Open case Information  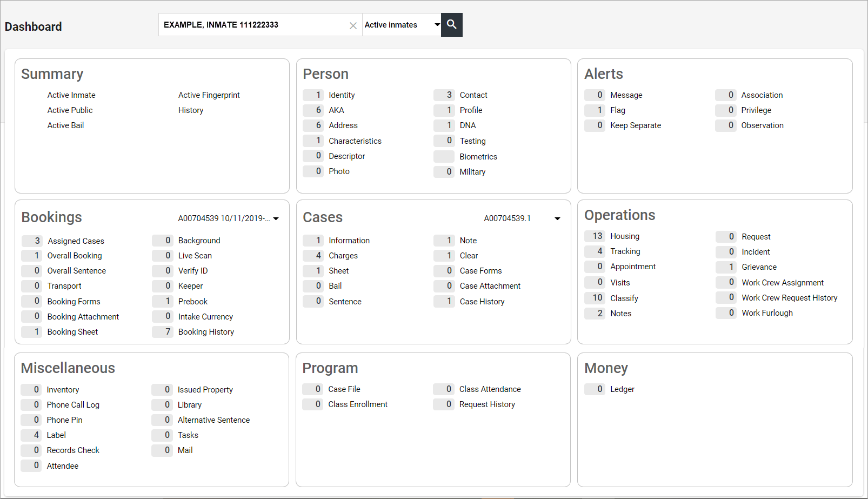click(349, 241)
